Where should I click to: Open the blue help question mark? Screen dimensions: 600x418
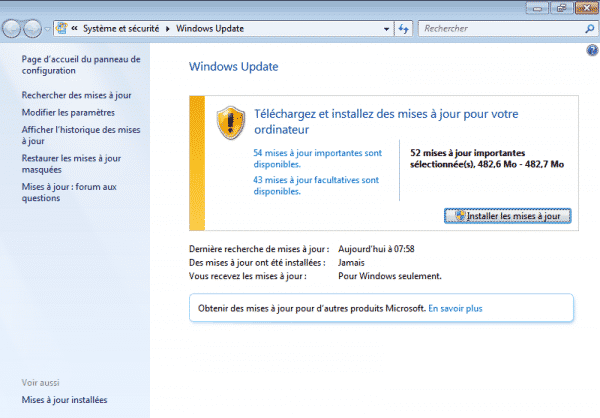592,50
